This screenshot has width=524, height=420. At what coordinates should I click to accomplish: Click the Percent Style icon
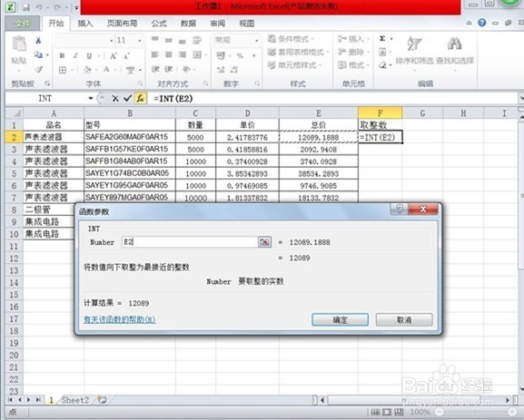pyautogui.click(x=240, y=55)
